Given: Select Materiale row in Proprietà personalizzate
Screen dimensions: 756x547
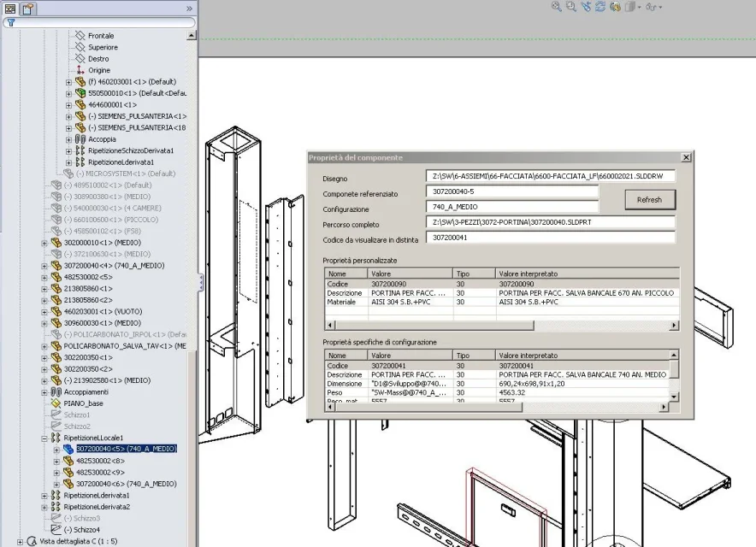Looking at the screenshot, I should tap(501, 302).
